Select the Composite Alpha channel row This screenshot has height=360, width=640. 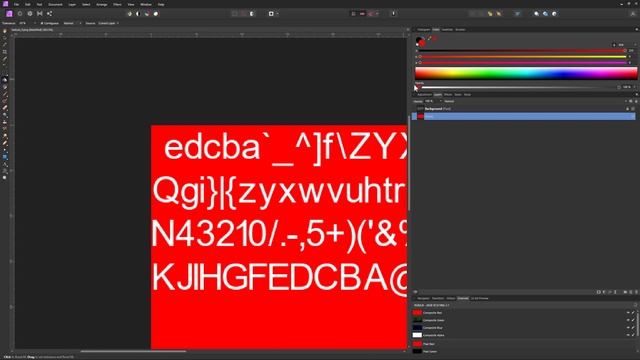(524, 335)
